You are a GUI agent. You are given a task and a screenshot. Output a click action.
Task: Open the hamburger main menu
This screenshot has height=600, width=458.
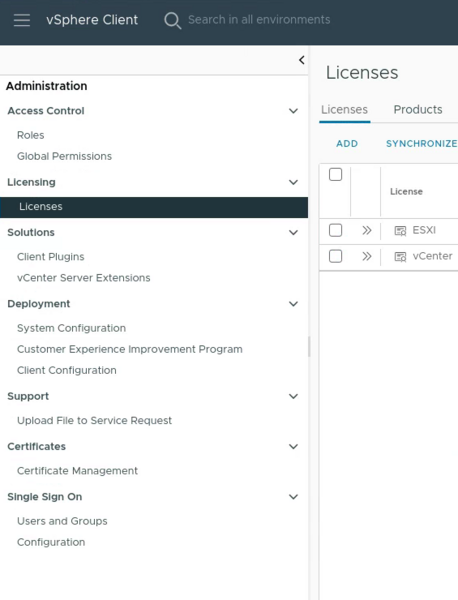point(22,20)
